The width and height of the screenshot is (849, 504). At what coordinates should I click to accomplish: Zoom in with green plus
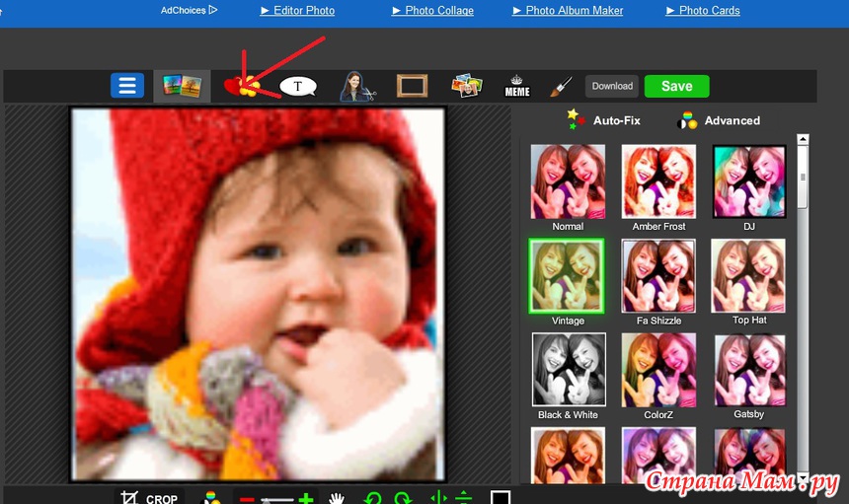pos(306,499)
